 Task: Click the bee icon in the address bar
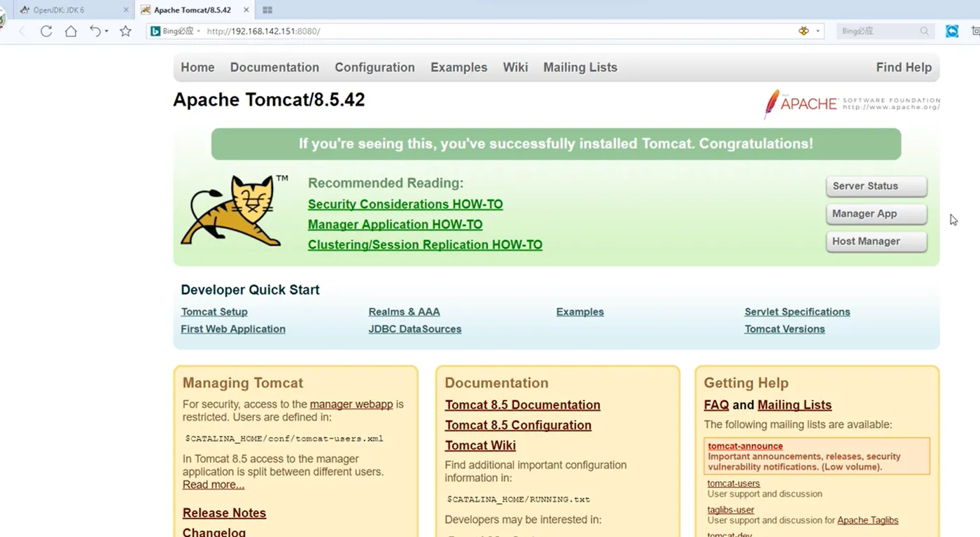click(x=804, y=31)
